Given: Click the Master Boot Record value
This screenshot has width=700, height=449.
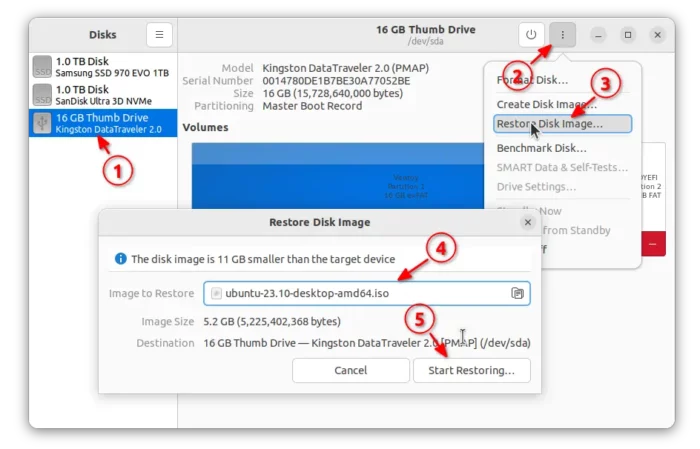Looking at the screenshot, I should 312,106.
